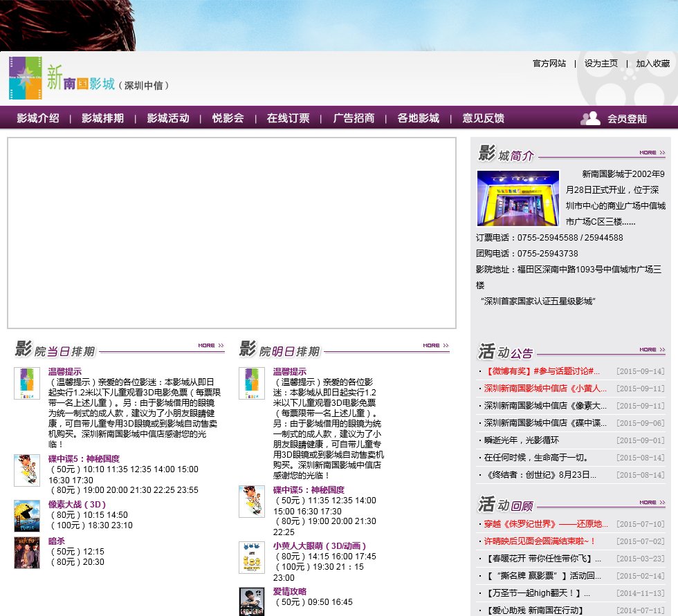Open 【春暖花开 带你任性带你飞】 review item
The image size is (678, 616).
coord(542,559)
